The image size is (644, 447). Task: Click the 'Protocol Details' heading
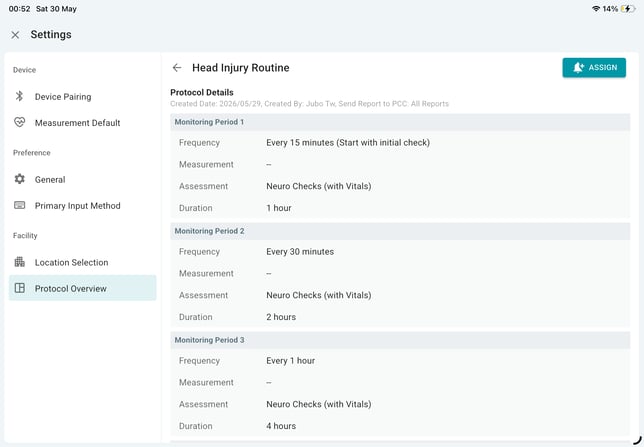[202, 92]
